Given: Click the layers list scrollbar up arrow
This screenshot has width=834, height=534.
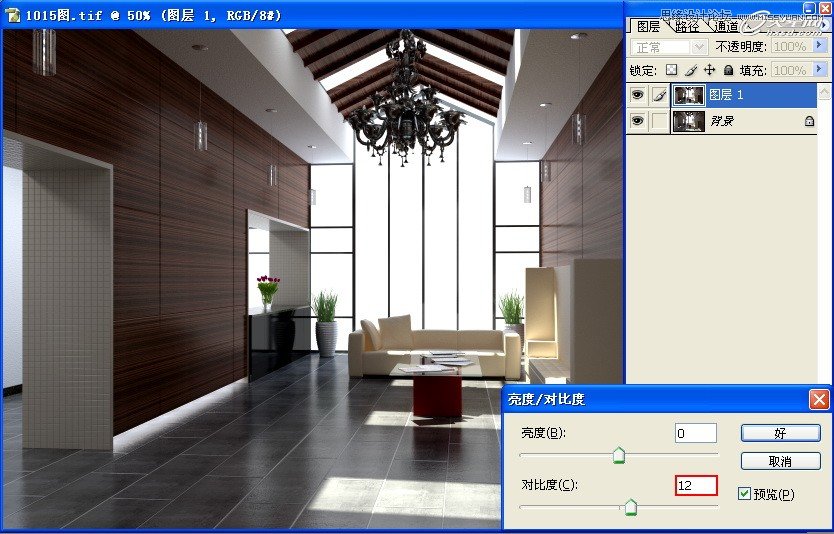Looking at the screenshot, I should click(824, 91).
